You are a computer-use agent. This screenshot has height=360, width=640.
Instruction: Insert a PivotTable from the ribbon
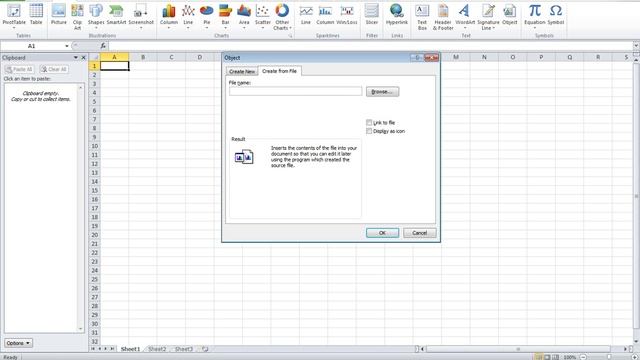click(14, 15)
